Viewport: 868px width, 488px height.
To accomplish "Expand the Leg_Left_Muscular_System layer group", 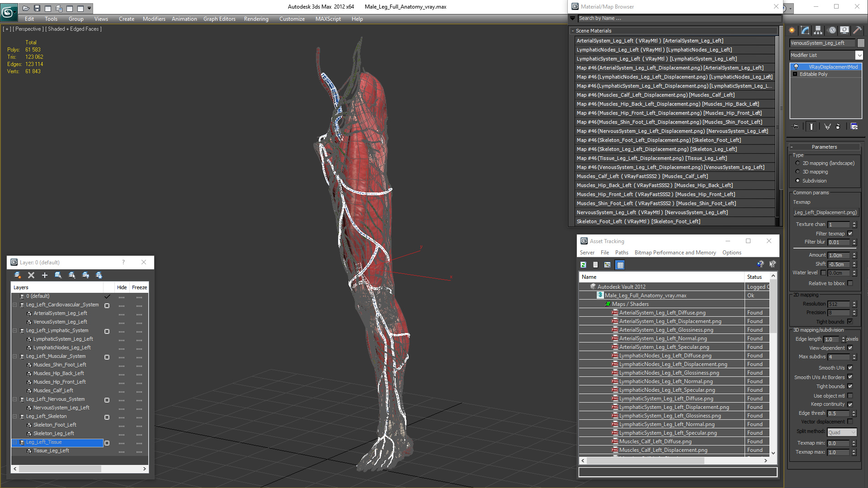I will coord(15,356).
